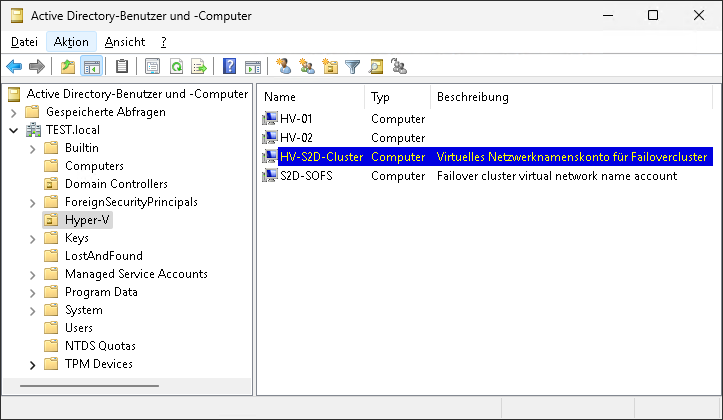Image resolution: width=723 pixels, height=420 pixels.
Task: Open the Aktion menu
Action: click(71, 42)
